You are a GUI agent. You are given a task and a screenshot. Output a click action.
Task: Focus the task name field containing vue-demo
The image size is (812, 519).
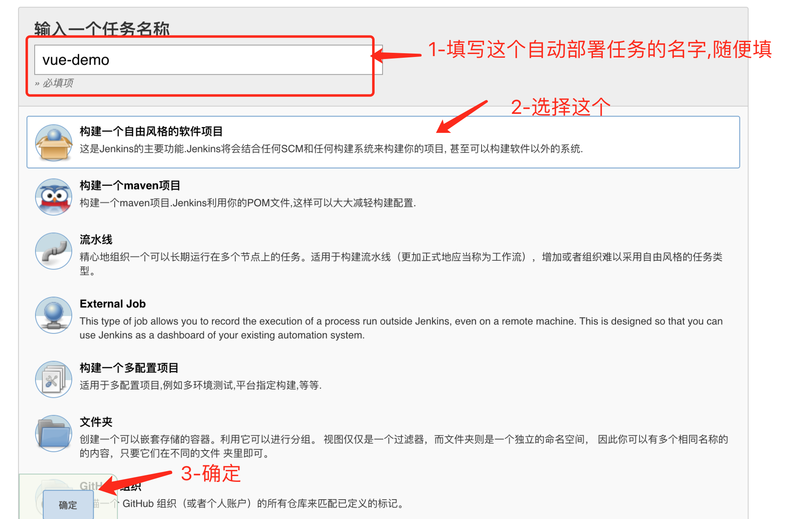[208, 60]
